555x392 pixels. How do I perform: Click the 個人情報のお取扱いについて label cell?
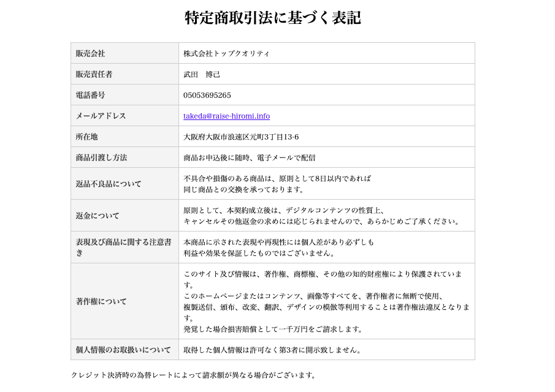click(125, 350)
